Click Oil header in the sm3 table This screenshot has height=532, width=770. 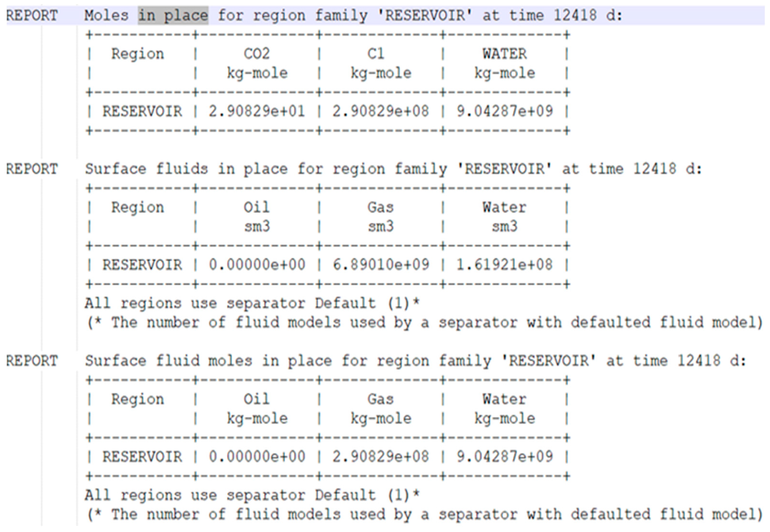point(256,207)
